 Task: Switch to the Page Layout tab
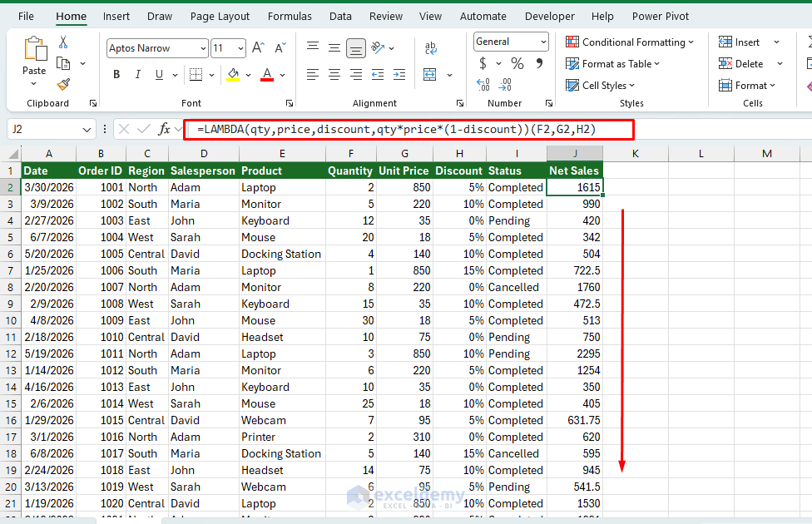(220, 16)
